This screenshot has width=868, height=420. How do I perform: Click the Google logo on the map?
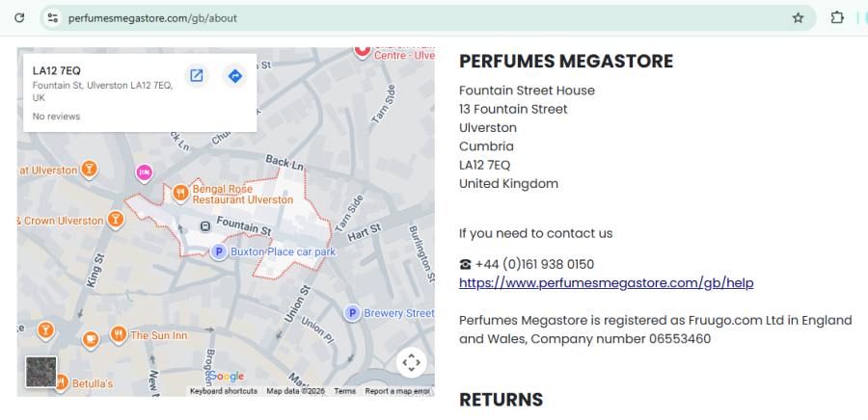[226, 376]
